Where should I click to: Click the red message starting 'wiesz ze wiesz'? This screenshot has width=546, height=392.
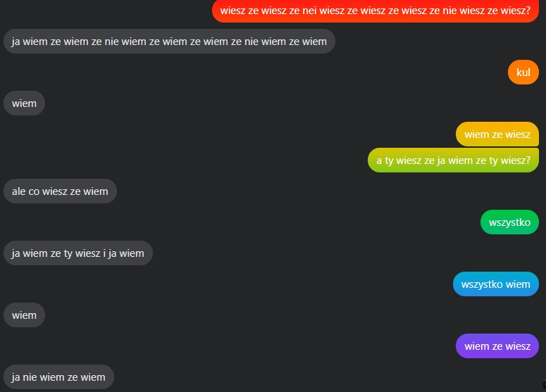376,11
